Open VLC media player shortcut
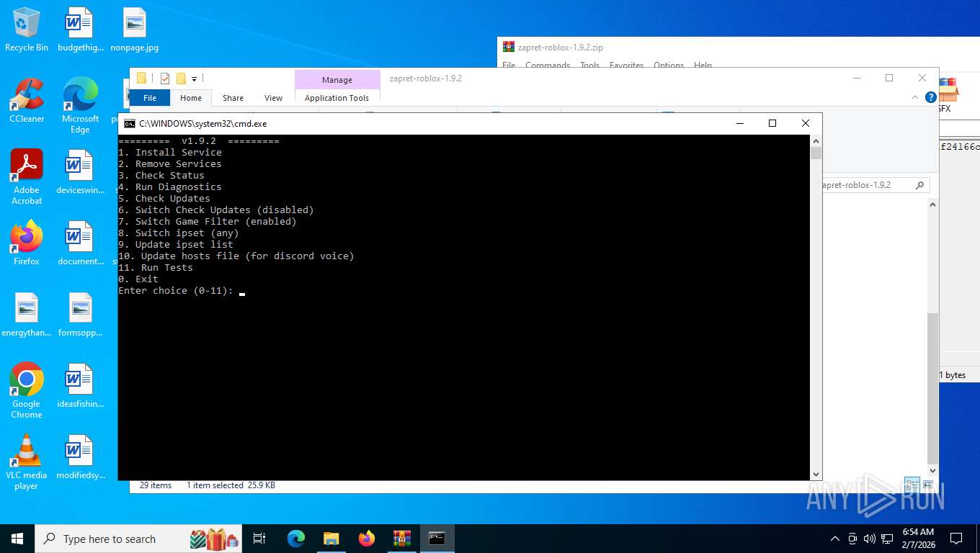Image resolution: width=980 pixels, height=553 pixels. [27, 462]
